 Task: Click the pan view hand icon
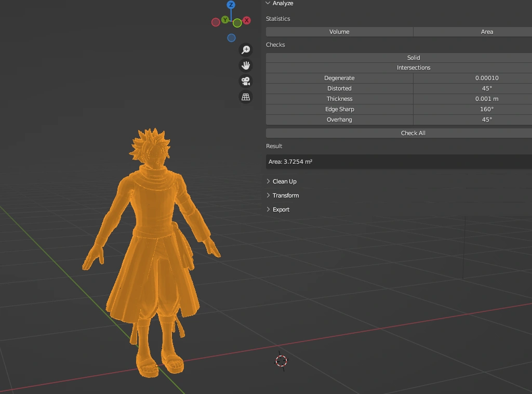tap(246, 65)
